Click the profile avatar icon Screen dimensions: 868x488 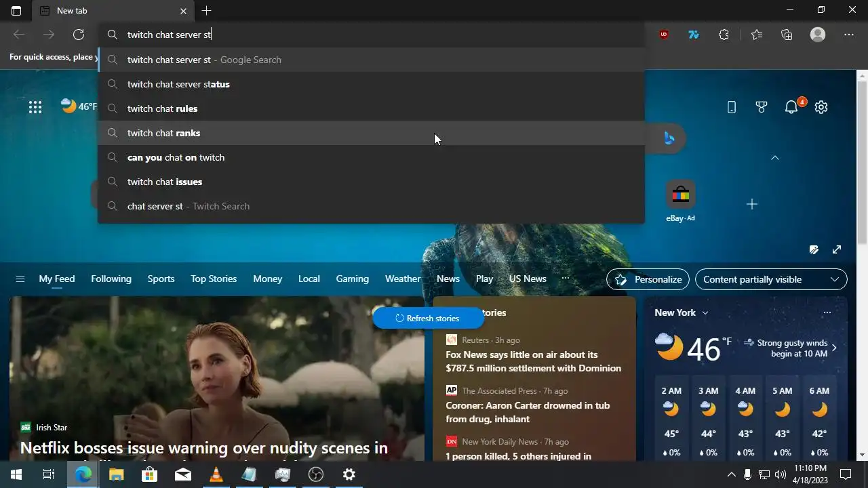point(818,35)
